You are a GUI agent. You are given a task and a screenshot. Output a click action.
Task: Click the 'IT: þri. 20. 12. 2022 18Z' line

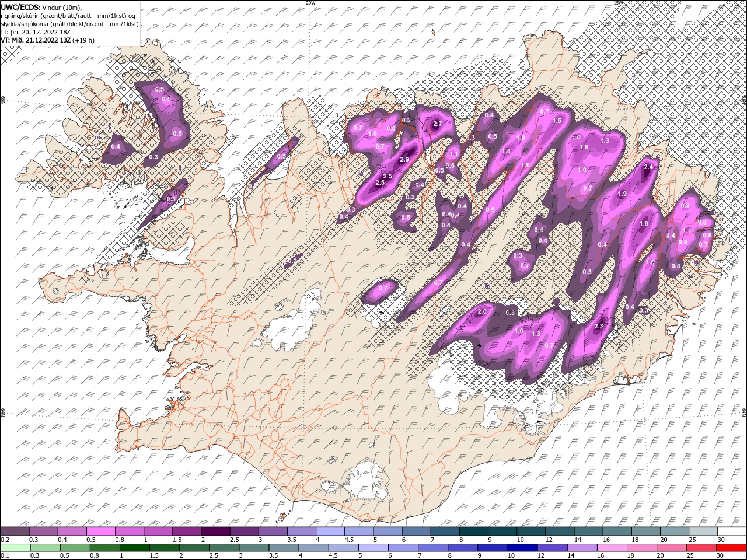pyautogui.click(x=34, y=32)
